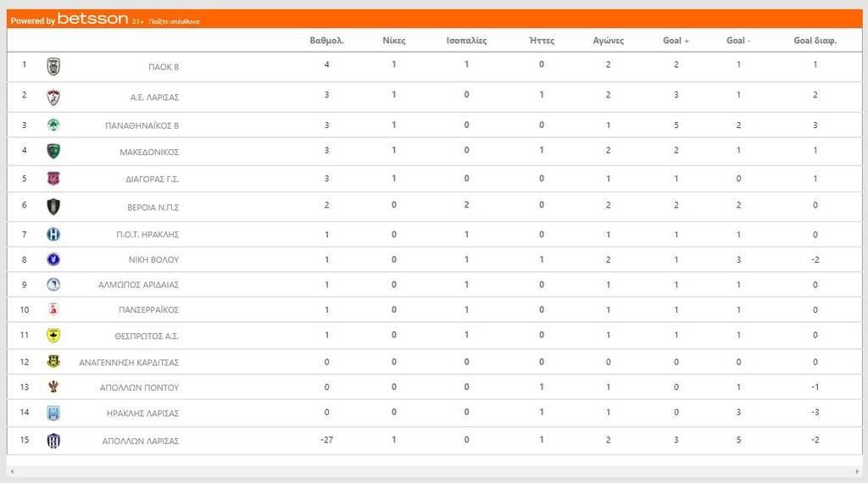Click ΒΕΡΟΙΑ Ν.Π.Σ draws value 2
868x483 pixels.
click(467, 205)
